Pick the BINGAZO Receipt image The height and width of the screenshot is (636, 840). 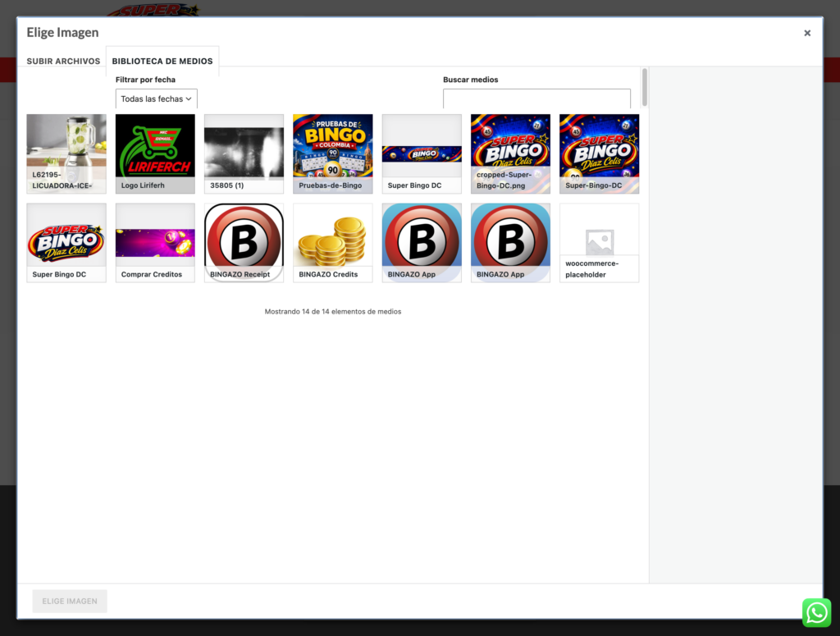click(244, 243)
